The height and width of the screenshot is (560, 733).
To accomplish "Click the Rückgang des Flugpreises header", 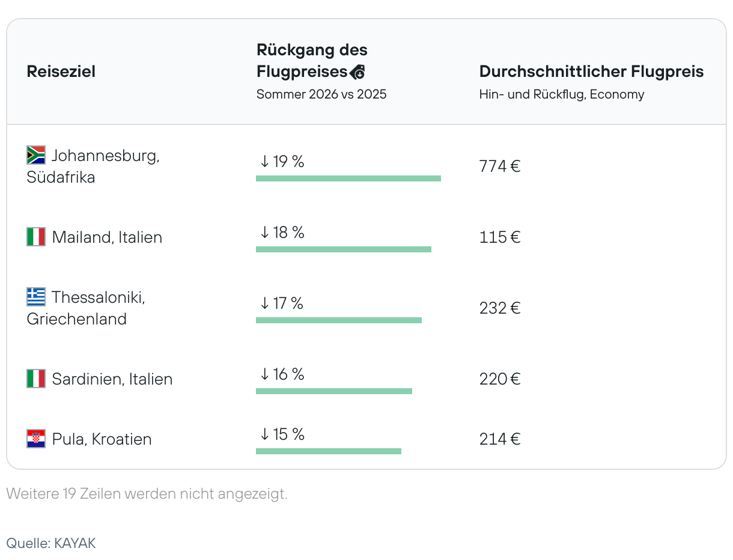I will click(x=312, y=61).
